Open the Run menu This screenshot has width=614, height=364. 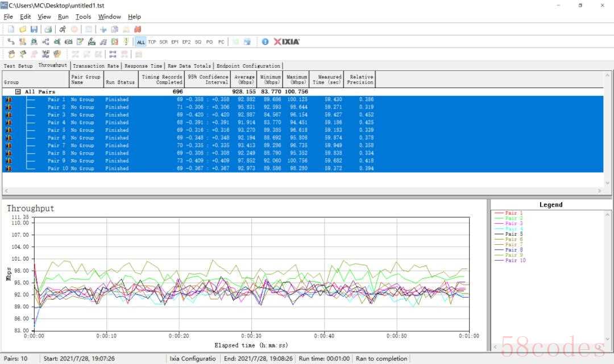[x=63, y=17]
